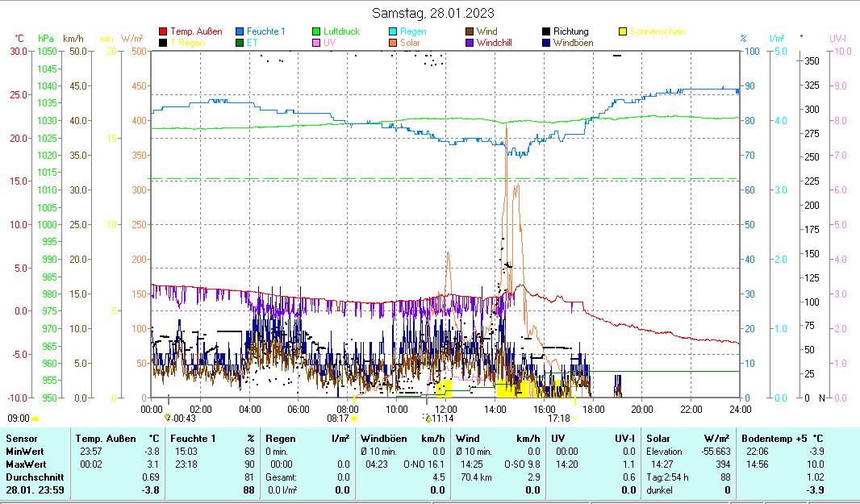The image size is (860, 504).
Task: Click the orange Solar legend square
Action: point(394,43)
